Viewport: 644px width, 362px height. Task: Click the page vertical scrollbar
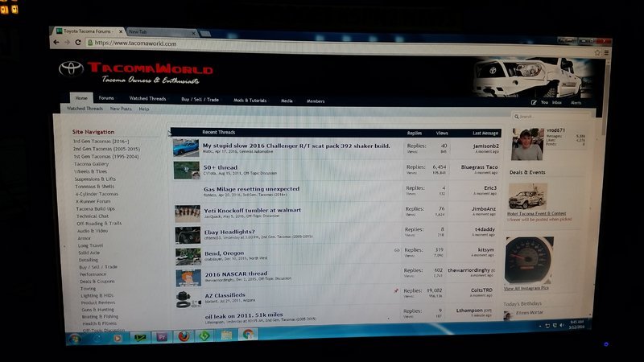(603, 98)
